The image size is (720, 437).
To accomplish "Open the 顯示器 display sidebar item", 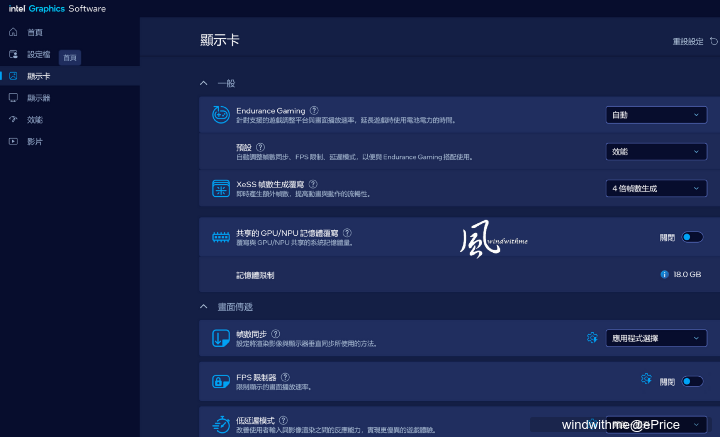I will [70, 98].
